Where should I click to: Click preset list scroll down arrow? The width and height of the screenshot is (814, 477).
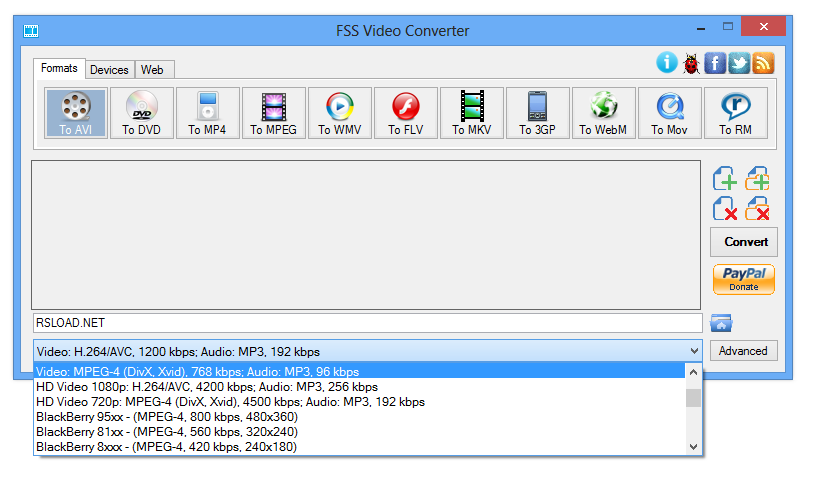click(694, 446)
